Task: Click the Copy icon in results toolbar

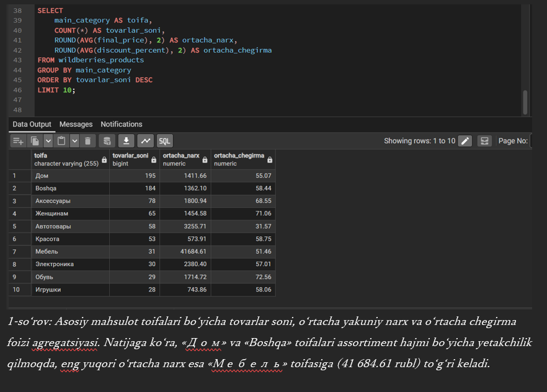Action: pyautogui.click(x=35, y=141)
